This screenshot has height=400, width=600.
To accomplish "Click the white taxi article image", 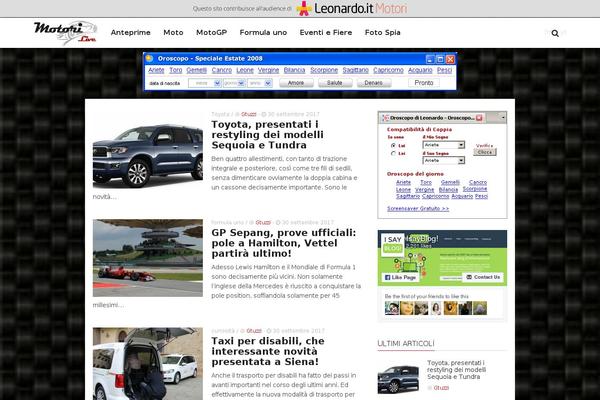I will coord(148,364).
